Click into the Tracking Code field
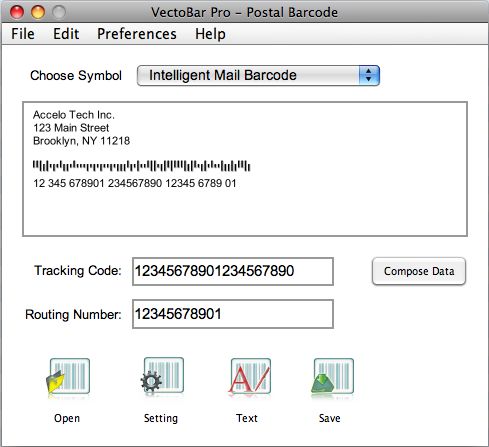 coord(233,271)
